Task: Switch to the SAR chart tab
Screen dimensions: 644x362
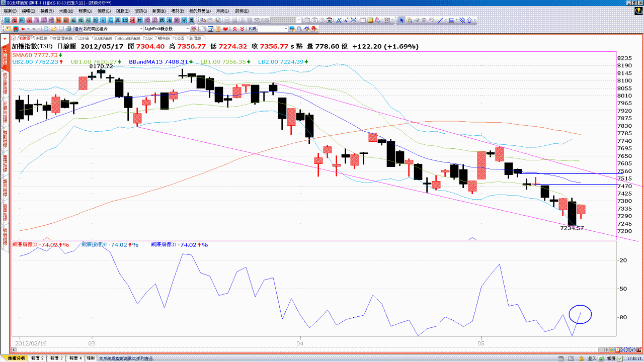Action: [149, 38]
